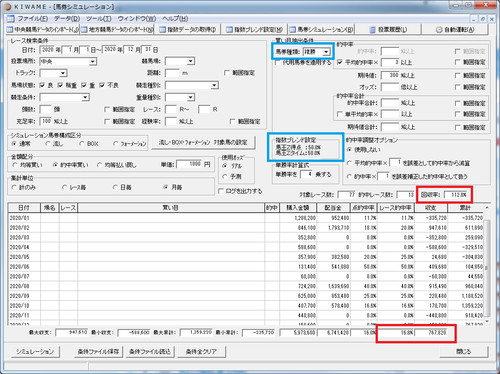Viewport: 500px width, 374px height.
Task: Click the 条件ファイル保存 button
Action: 98,352
